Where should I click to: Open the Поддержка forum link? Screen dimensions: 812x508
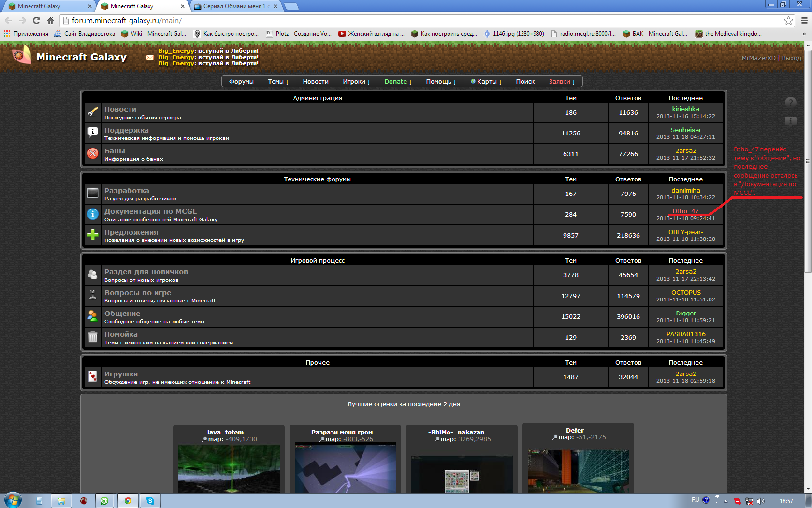[x=127, y=130]
